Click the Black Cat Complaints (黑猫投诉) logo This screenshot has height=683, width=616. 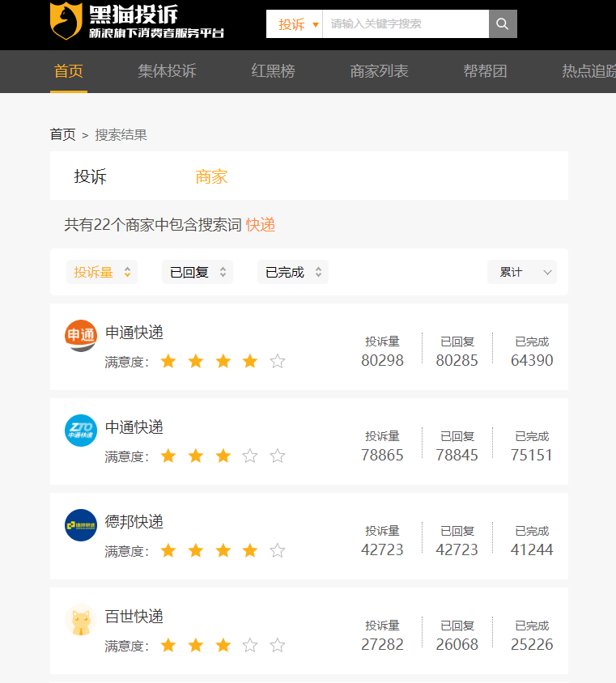[x=136, y=22]
